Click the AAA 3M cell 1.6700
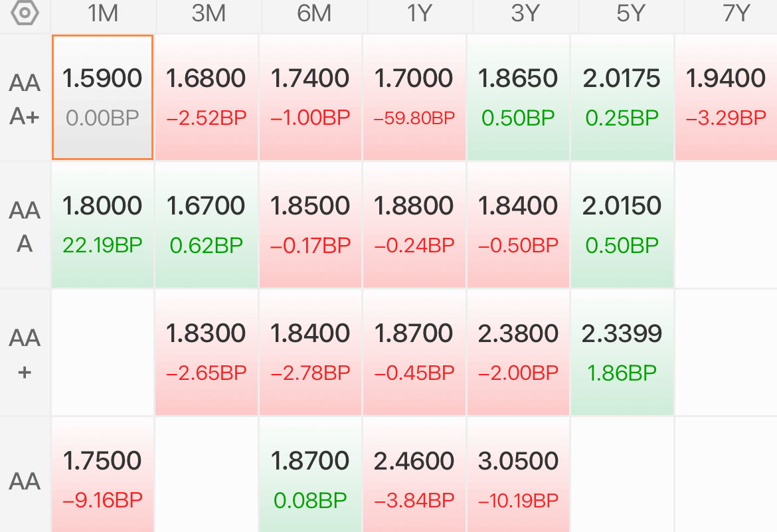This screenshot has height=532, width=777. [x=206, y=224]
